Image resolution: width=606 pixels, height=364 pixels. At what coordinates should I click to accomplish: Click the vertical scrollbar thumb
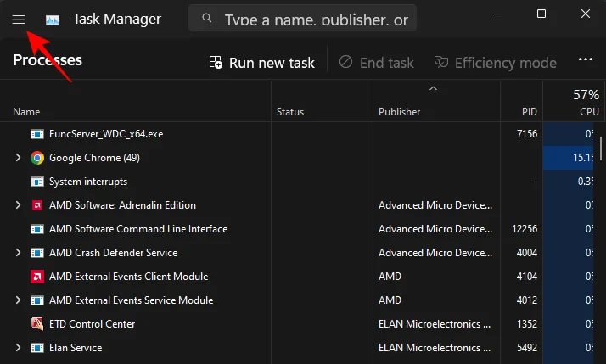tap(601, 148)
